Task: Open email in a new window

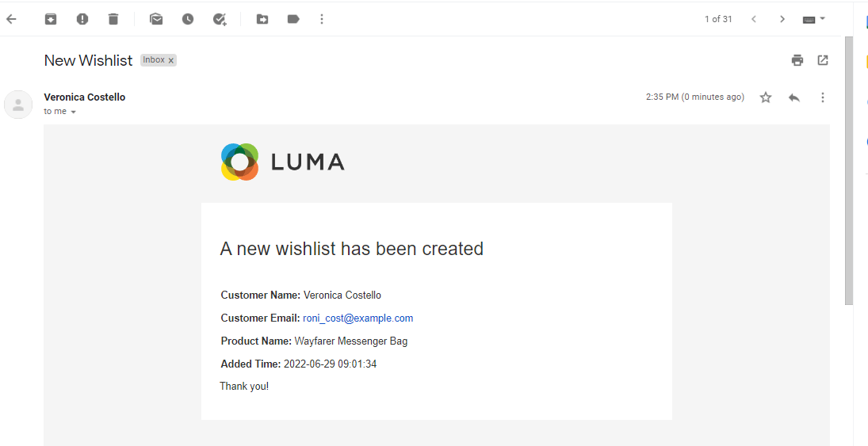Action: [x=823, y=60]
